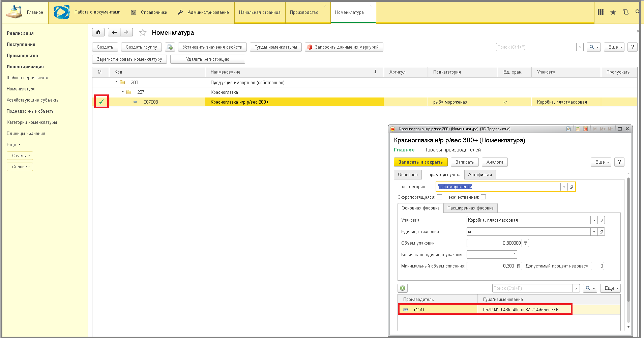Viewport: 644px width, 338px height.
Task: Click the copy-item icon next to Создать группу
Action: pyautogui.click(x=170, y=47)
